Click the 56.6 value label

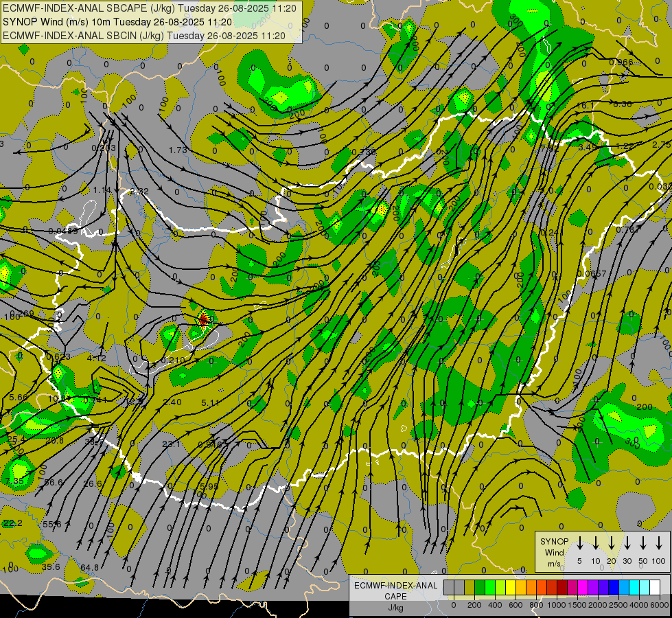54,483
